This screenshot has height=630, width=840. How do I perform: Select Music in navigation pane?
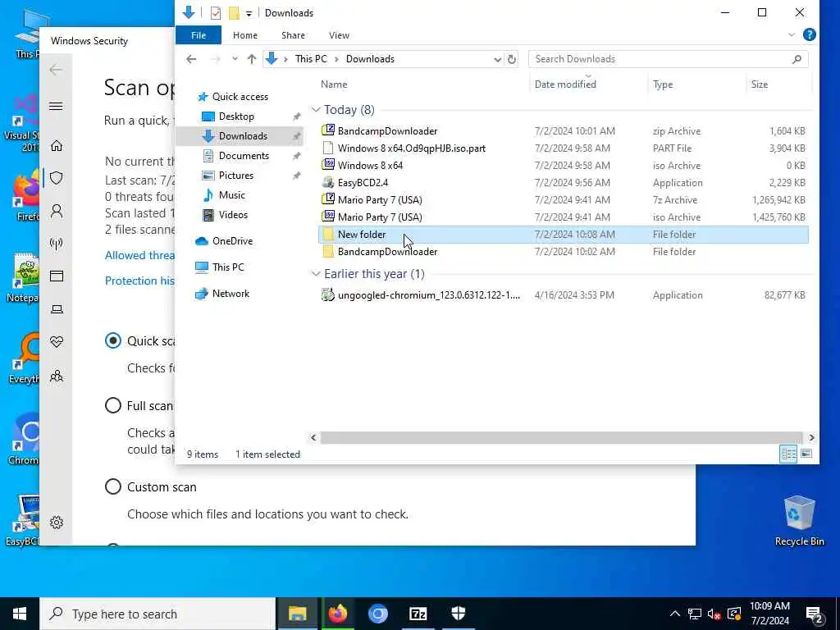pos(231,195)
